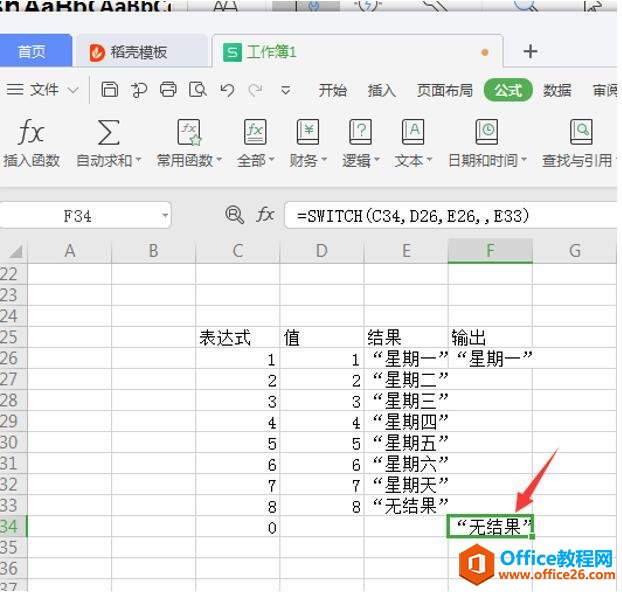Select column G header
Viewport: 622px width, 592px height.
coord(575,251)
